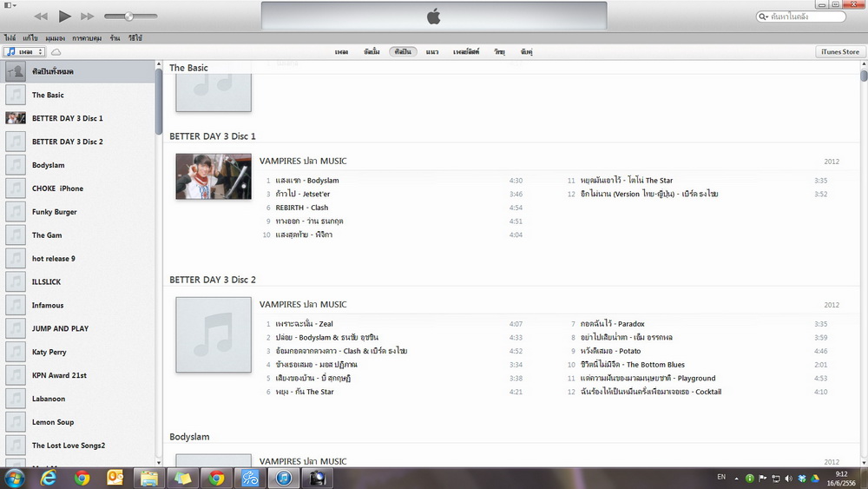Image resolution: width=868 pixels, height=489 pixels.
Task: Adjust the volume slider knob
Action: pyautogui.click(x=128, y=16)
